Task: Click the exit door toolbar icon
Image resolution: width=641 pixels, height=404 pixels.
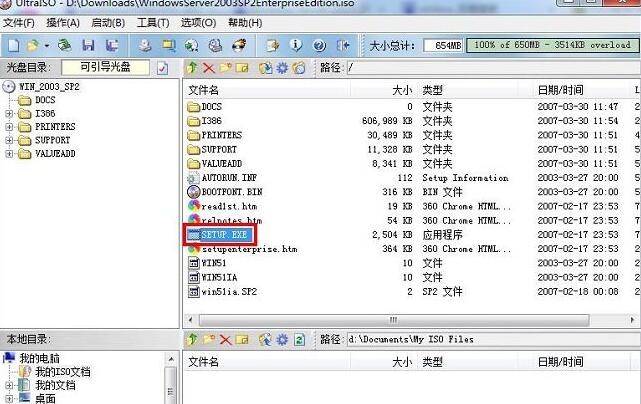Action: (343, 45)
